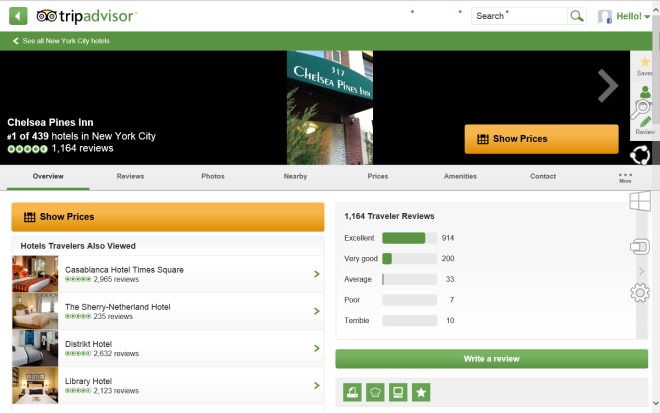Click the green person icon in side panel
The width and height of the screenshot is (660, 413).
point(645,91)
